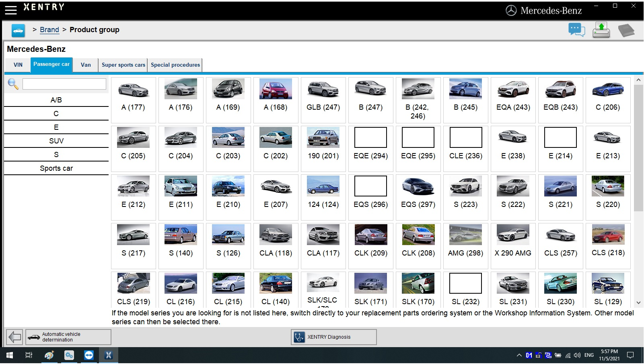Open the gray book manual icon
This screenshot has height=364, width=644.
626,31
